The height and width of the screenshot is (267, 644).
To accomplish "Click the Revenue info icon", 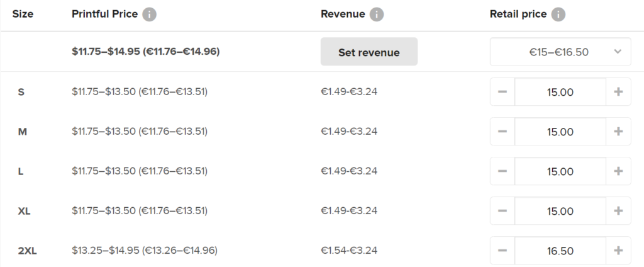I will (376, 14).
